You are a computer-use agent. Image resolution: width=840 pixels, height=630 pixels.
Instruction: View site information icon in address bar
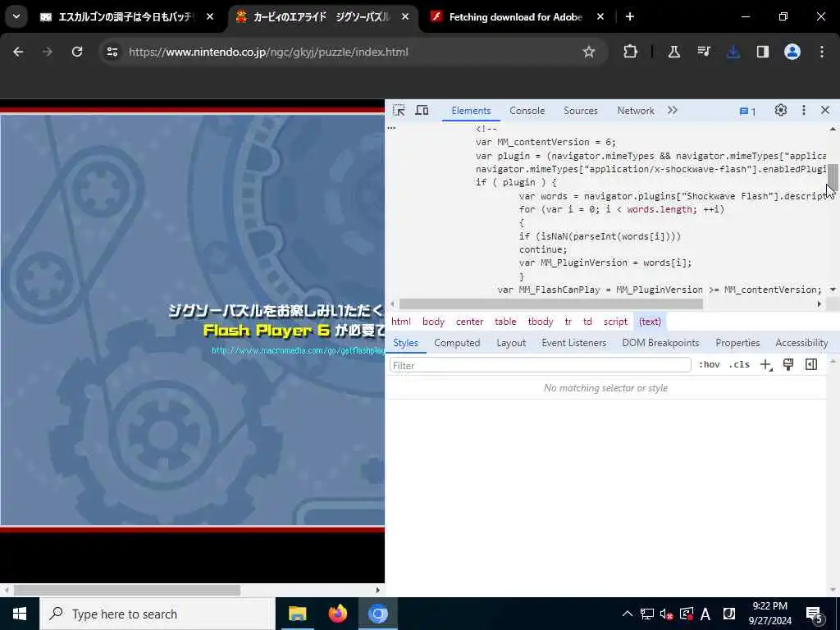click(112, 52)
